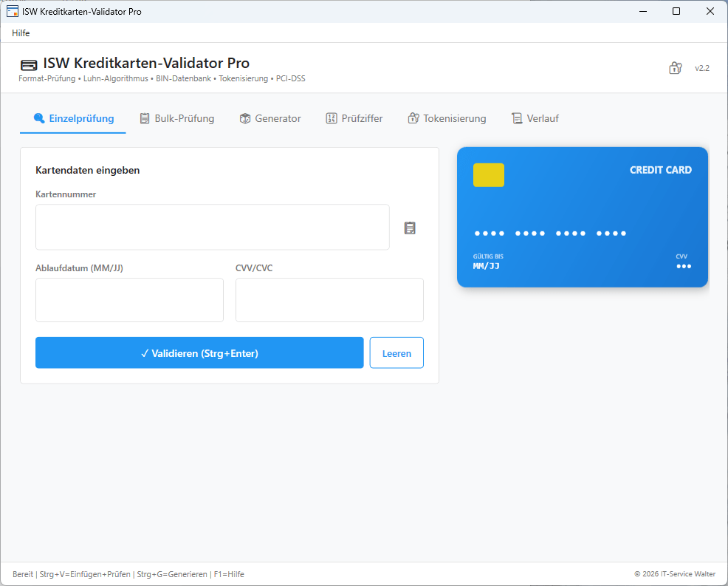This screenshot has width=728, height=586.
Task: Click the Leeren button
Action: point(396,352)
